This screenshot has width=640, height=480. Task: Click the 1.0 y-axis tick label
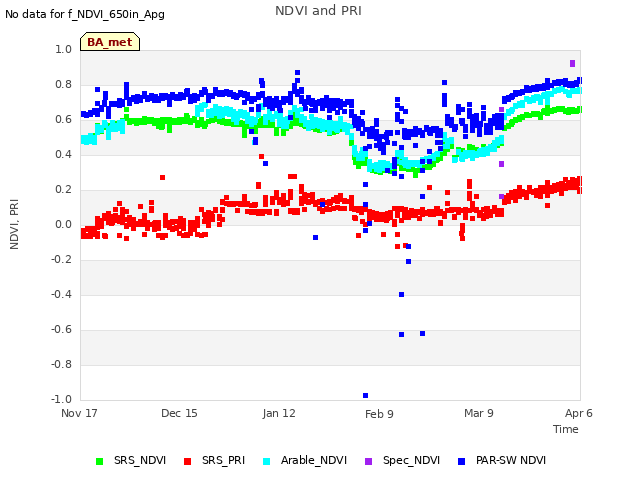pos(63,49)
